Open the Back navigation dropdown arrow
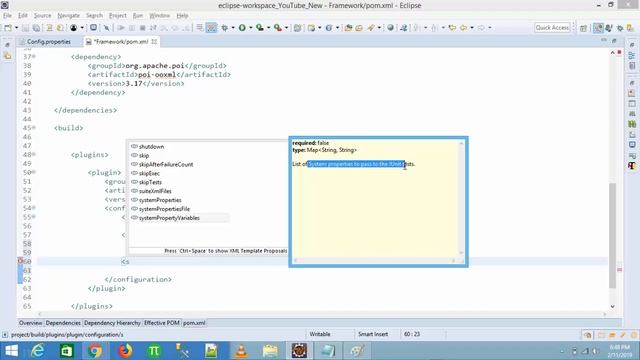Screen dimensions: 640x360 coord(472,28)
